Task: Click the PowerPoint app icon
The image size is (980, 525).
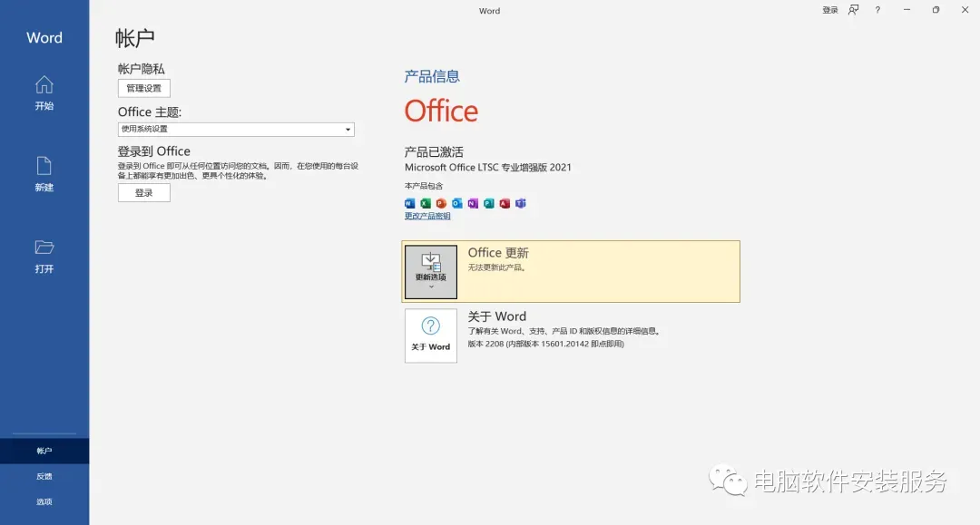Action: tap(441, 203)
